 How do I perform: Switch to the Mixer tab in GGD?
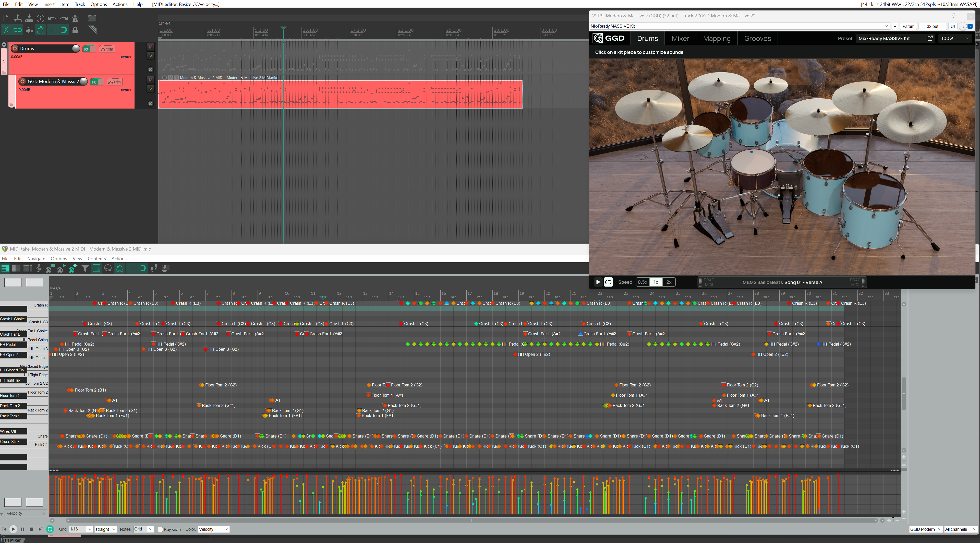coord(680,38)
